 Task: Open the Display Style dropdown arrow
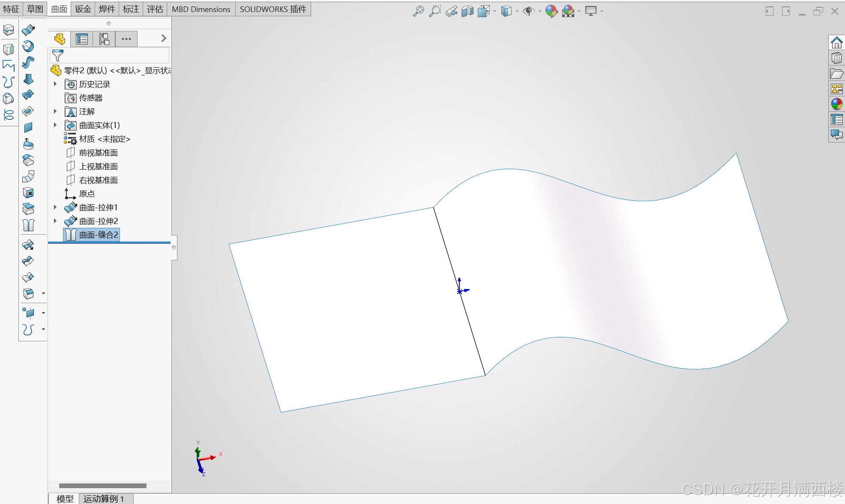pyautogui.click(x=517, y=11)
